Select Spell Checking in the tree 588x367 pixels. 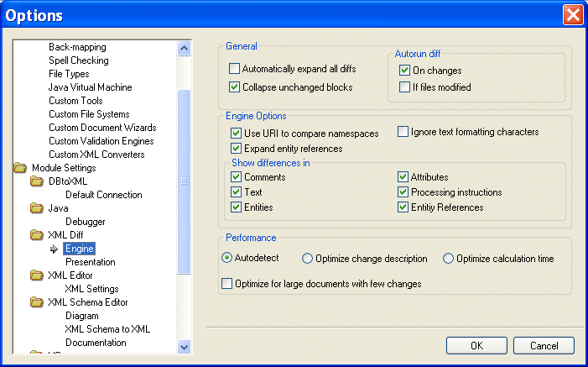point(78,60)
